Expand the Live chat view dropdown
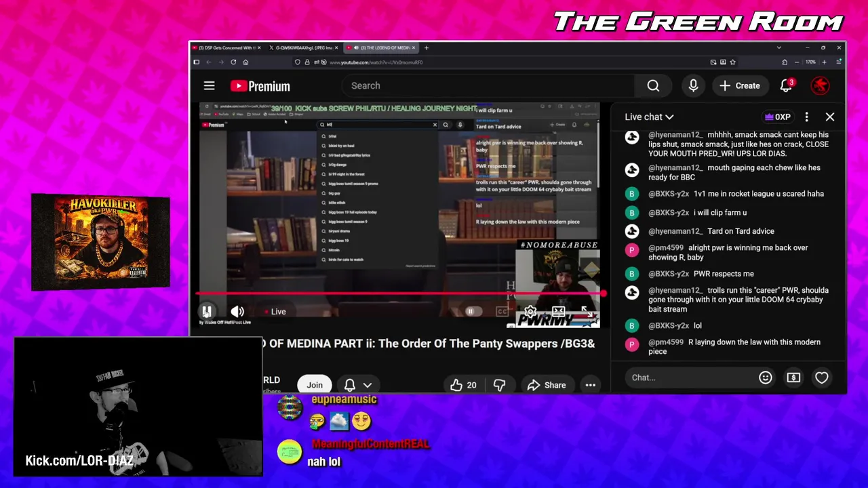 click(649, 117)
